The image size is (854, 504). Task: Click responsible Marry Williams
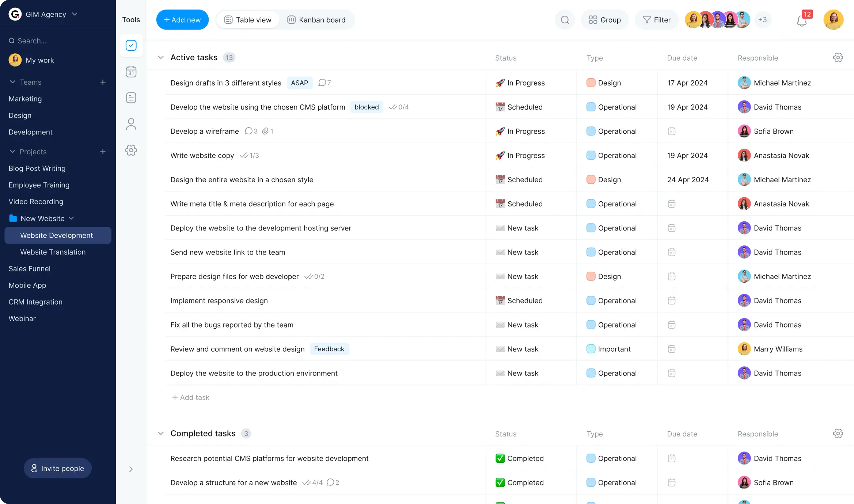pos(770,349)
